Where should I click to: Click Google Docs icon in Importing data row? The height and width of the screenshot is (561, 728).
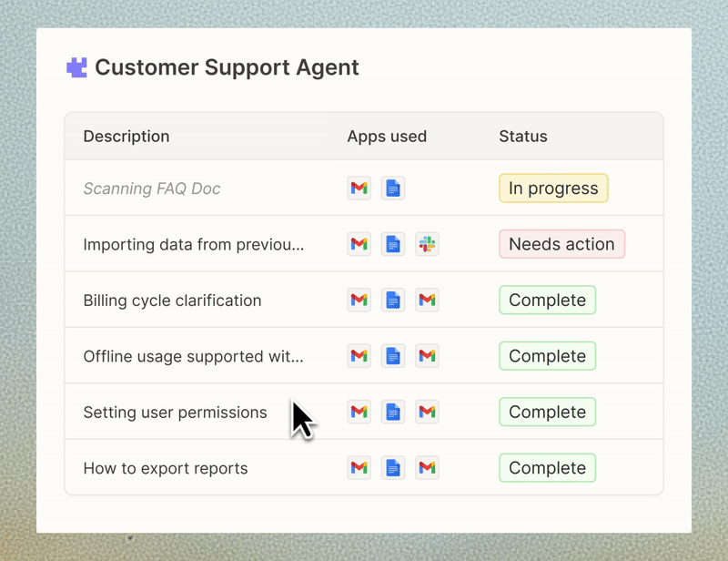click(393, 244)
